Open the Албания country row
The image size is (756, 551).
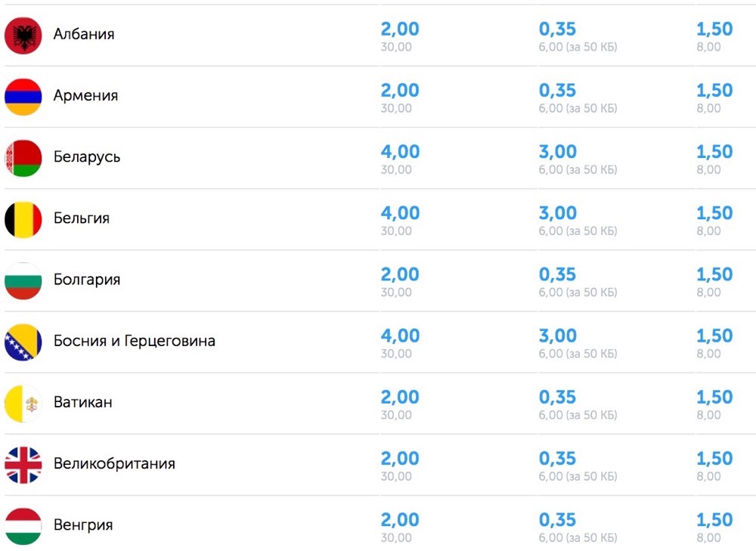click(x=378, y=36)
